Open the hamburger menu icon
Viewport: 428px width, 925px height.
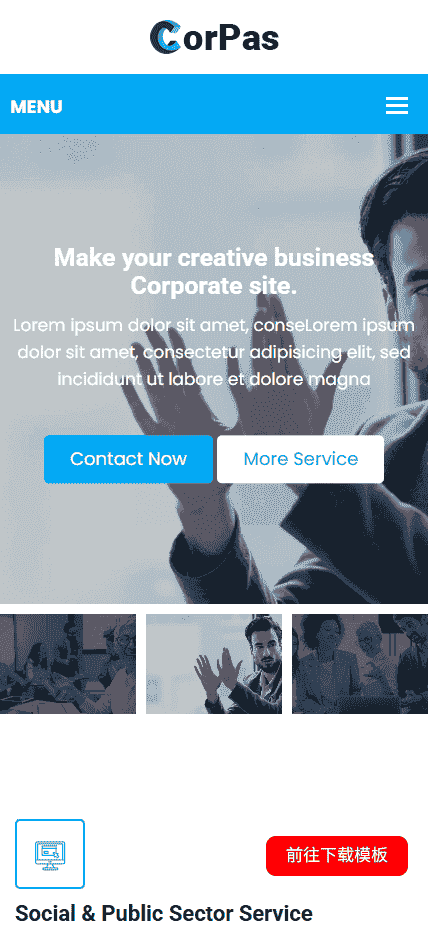tap(397, 106)
